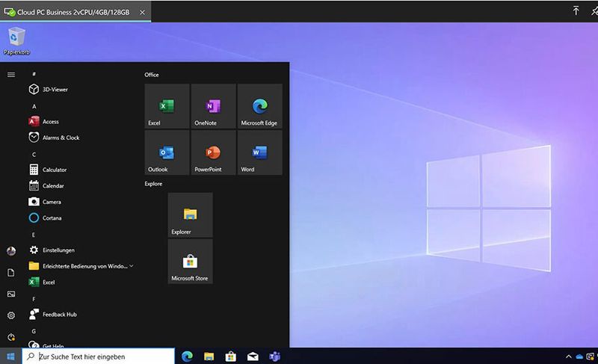Open the user account picture in Start sidebar
598x364 pixels.
click(11, 251)
